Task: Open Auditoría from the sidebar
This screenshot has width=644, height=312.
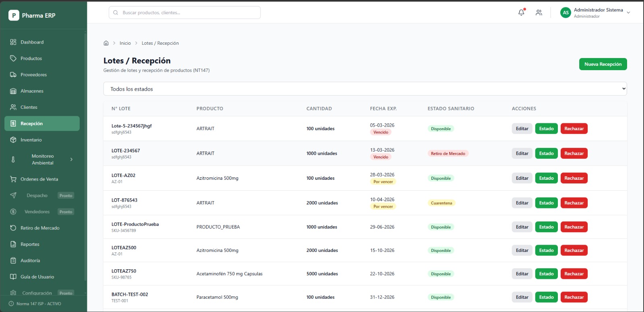Action: point(30,260)
